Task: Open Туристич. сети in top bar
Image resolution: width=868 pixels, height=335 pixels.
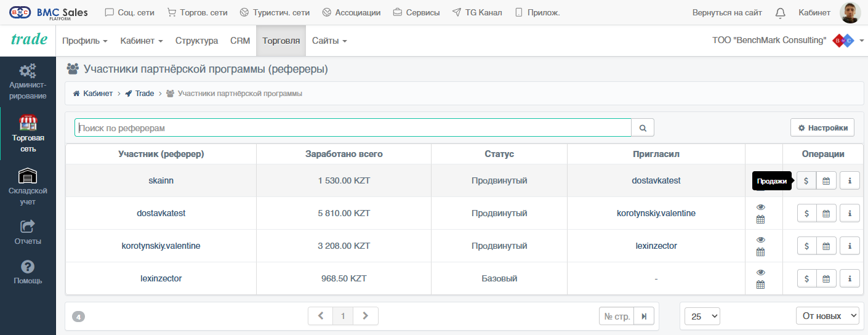Action: tap(275, 12)
